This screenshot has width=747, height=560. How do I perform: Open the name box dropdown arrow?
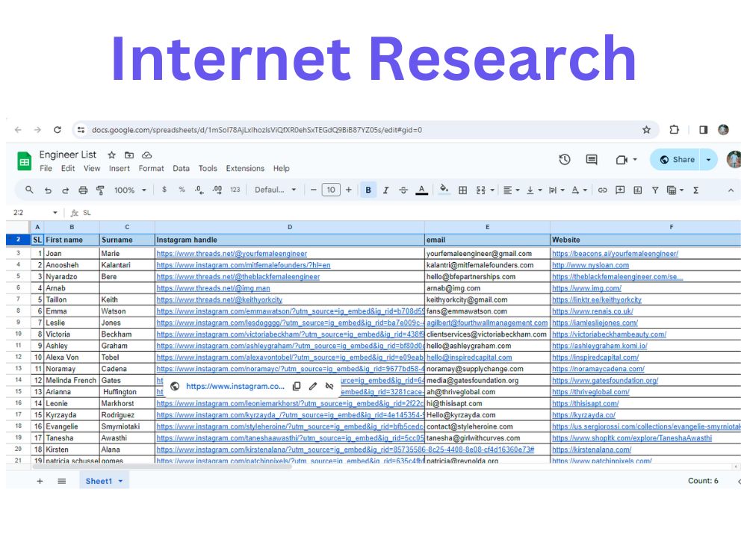(x=55, y=212)
